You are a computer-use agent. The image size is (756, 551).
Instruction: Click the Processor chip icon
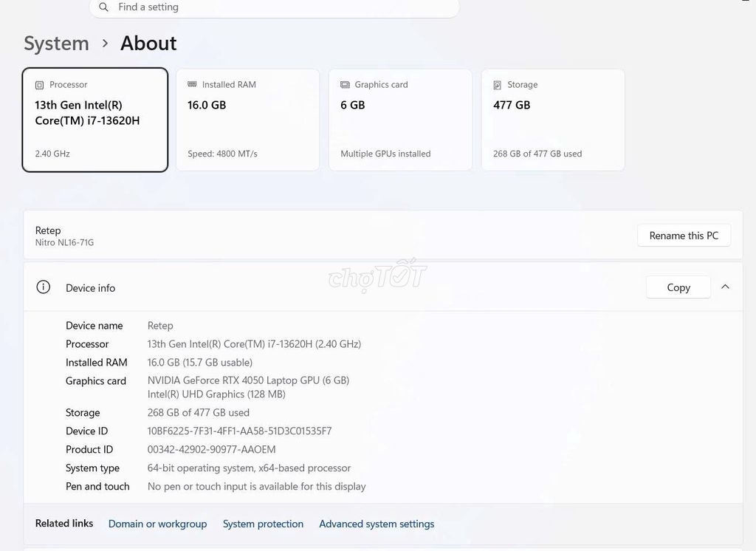40,85
